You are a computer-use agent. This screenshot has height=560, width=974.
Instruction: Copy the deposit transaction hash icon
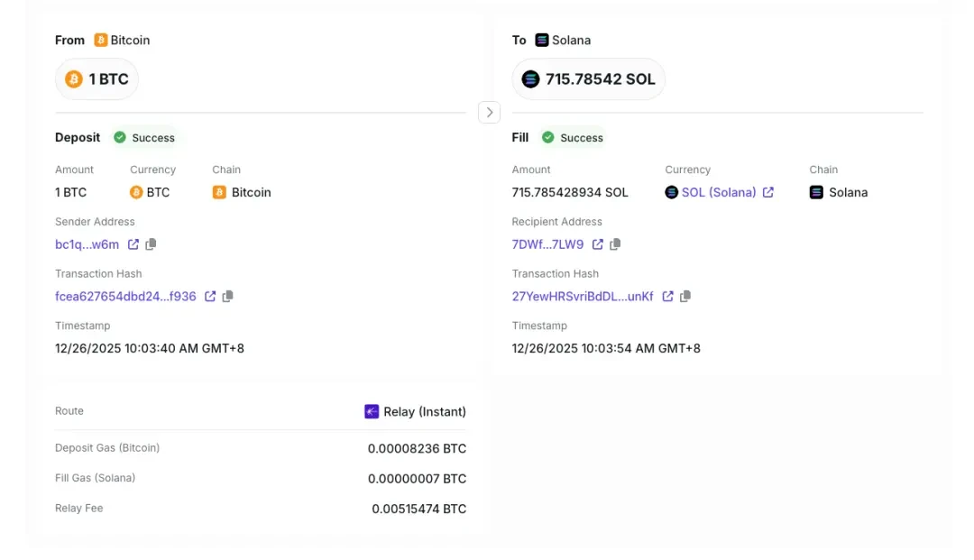[227, 296]
